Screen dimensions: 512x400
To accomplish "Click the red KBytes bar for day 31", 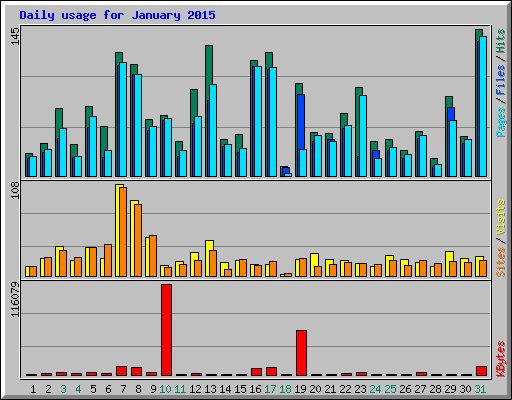I will (481, 371).
